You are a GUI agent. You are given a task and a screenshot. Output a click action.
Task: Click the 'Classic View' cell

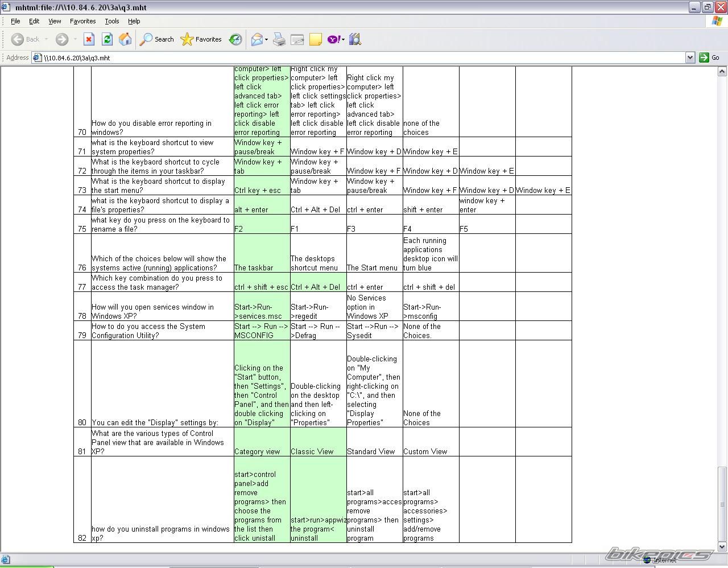(318, 442)
